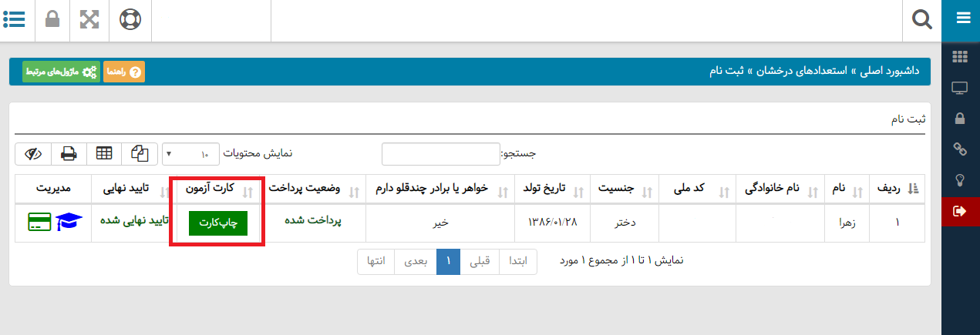The image size is (980, 335).
Task: Go to قبلی previous page
Action: click(x=480, y=260)
